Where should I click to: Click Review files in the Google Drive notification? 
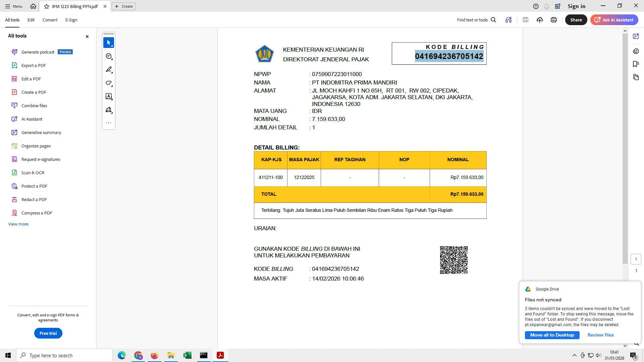click(x=600, y=335)
